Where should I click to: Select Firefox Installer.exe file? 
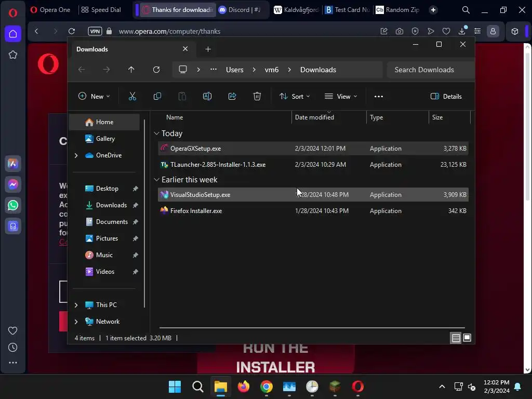313,211
